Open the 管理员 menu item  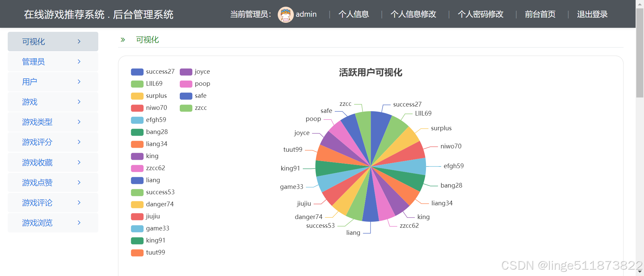point(53,62)
